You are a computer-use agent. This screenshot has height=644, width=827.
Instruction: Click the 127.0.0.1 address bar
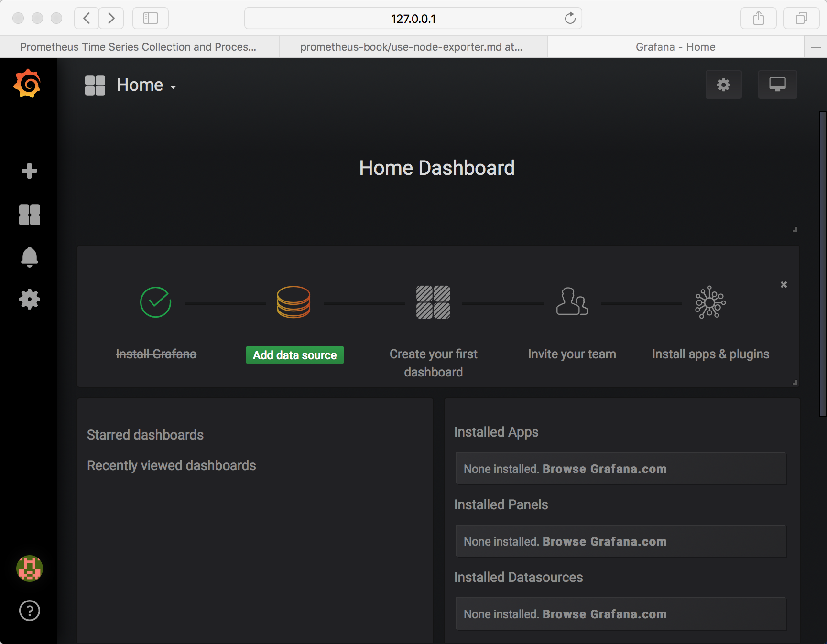413,18
